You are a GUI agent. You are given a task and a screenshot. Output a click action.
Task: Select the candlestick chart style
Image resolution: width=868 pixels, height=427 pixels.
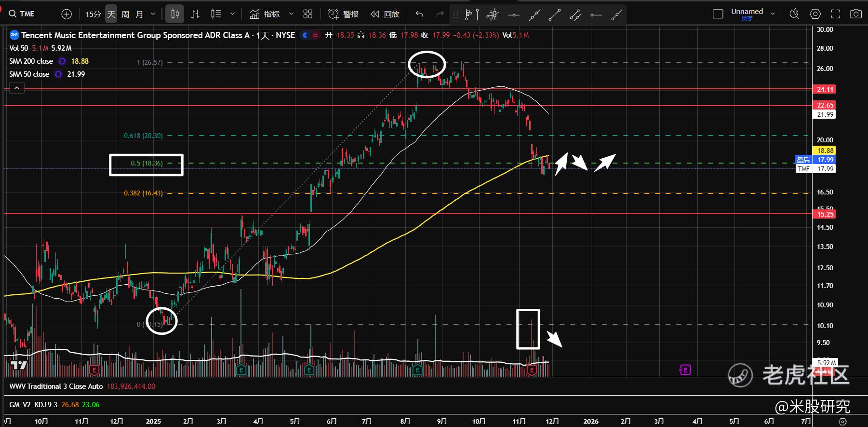tap(175, 14)
